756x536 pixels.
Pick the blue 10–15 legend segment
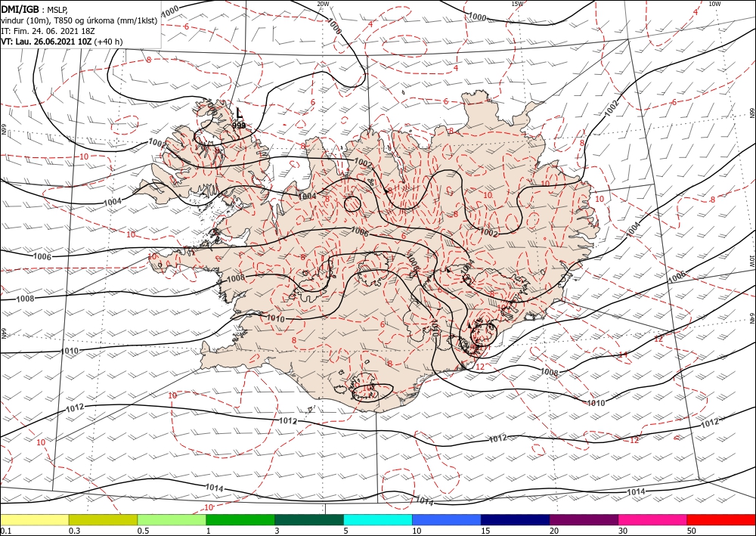click(x=447, y=519)
